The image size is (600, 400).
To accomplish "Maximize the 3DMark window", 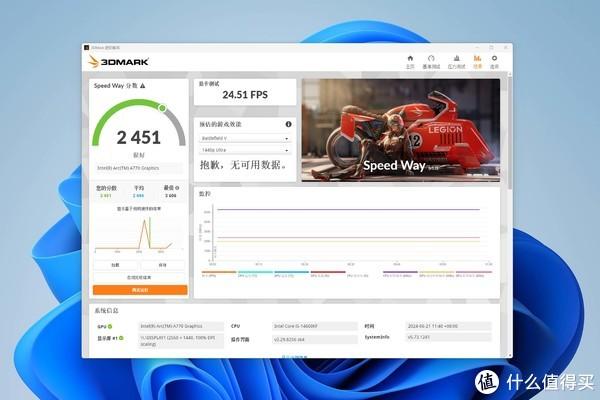I will tap(491, 47).
